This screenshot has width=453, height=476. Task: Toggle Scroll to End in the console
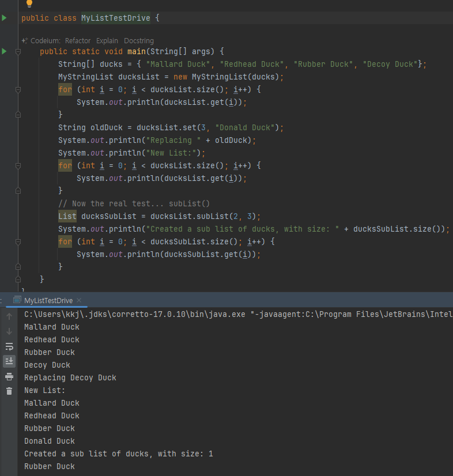tap(9, 361)
